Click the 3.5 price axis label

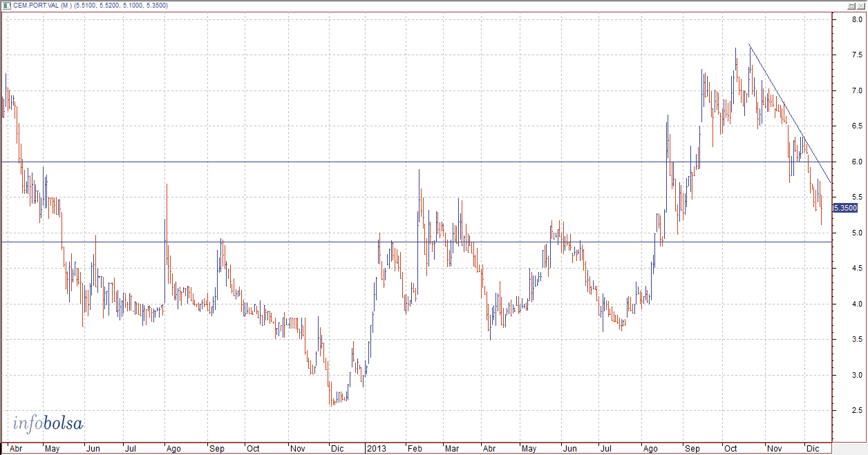[856, 340]
